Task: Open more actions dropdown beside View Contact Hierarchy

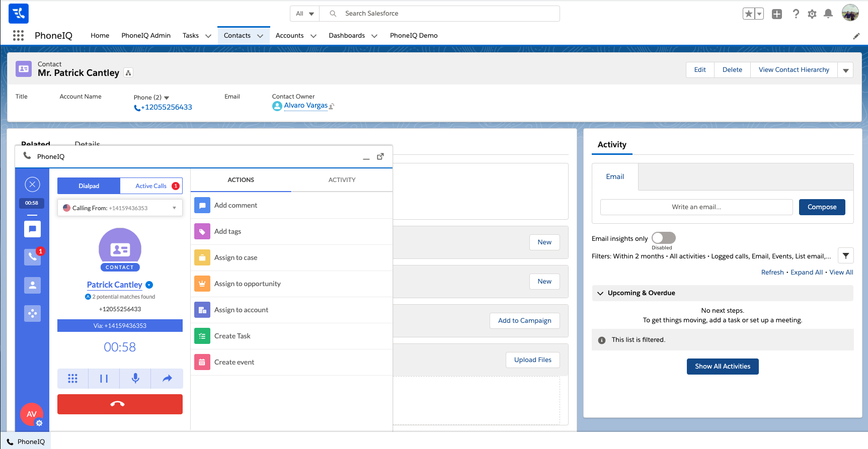Action: click(845, 70)
